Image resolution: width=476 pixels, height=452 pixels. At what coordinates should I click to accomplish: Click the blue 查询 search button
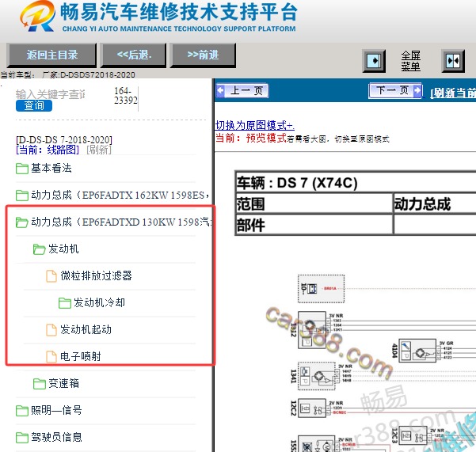tap(34, 105)
